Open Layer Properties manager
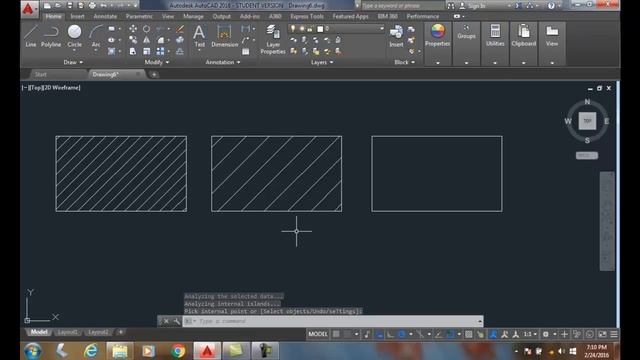The image size is (640, 360). coord(273,39)
